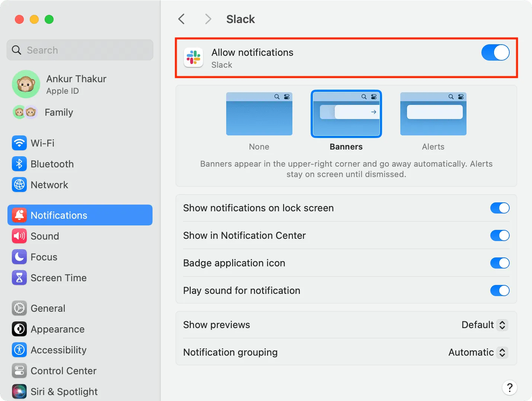Click the Bluetooth sidebar icon
This screenshot has width=532, height=401.
[x=19, y=164]
